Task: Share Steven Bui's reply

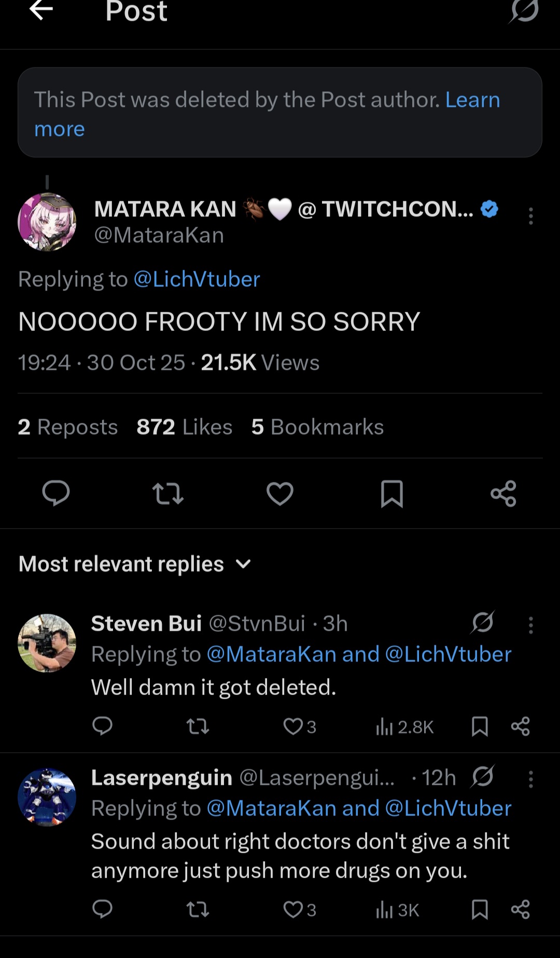Action: coord(520,726)
